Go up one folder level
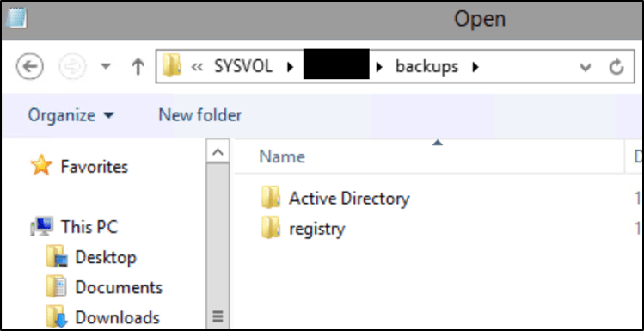Image resolution: width=644 pixels, height=331 pixels. [x=138, y=66]
